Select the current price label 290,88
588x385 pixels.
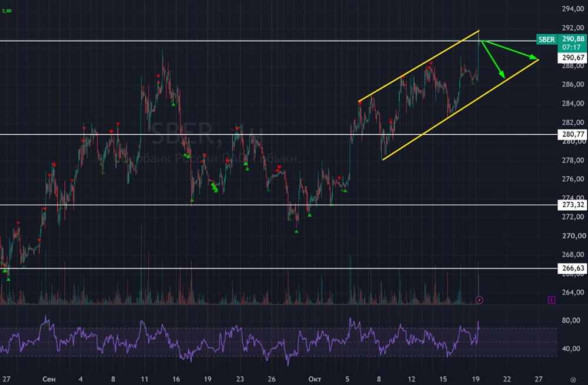[x=573, y=39]
